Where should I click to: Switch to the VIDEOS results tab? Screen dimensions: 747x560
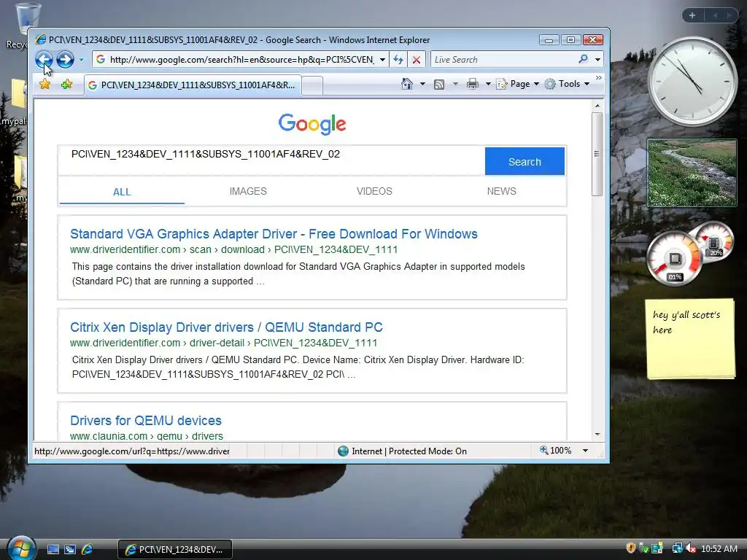374,191
